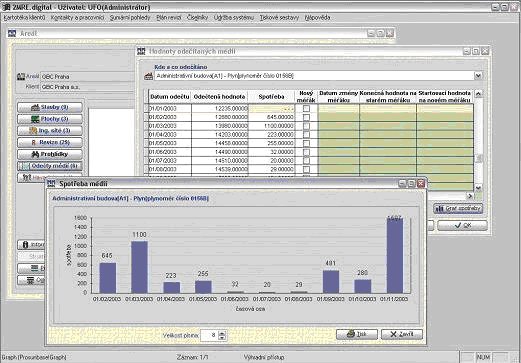Decrease the Velikost písma value

(222, 338)
